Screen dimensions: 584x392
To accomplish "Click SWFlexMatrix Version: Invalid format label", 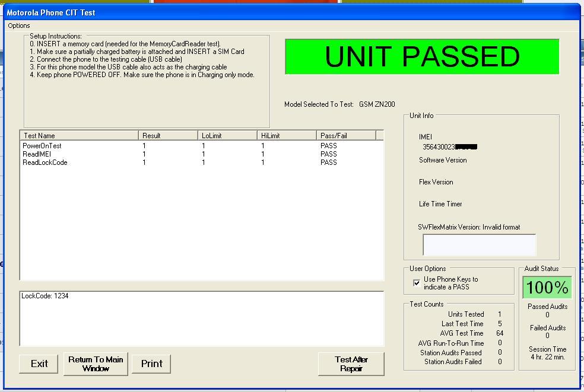I will (469, 227).
